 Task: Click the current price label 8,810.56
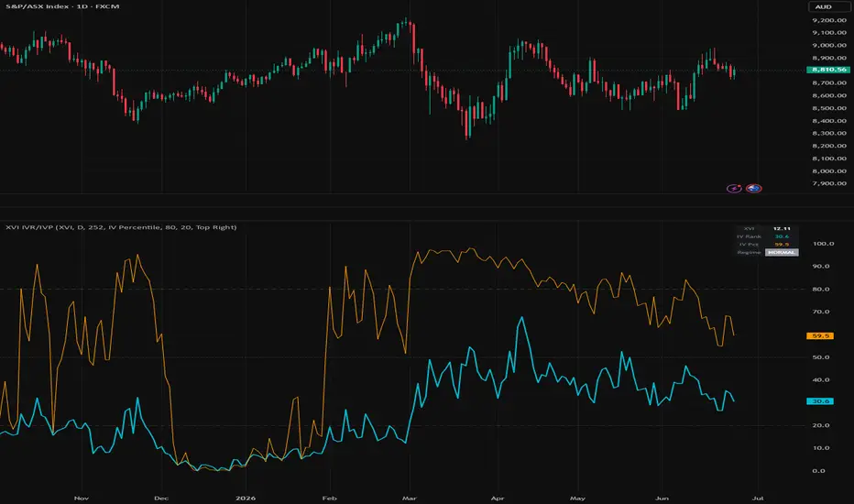click(x=828, y=70)
